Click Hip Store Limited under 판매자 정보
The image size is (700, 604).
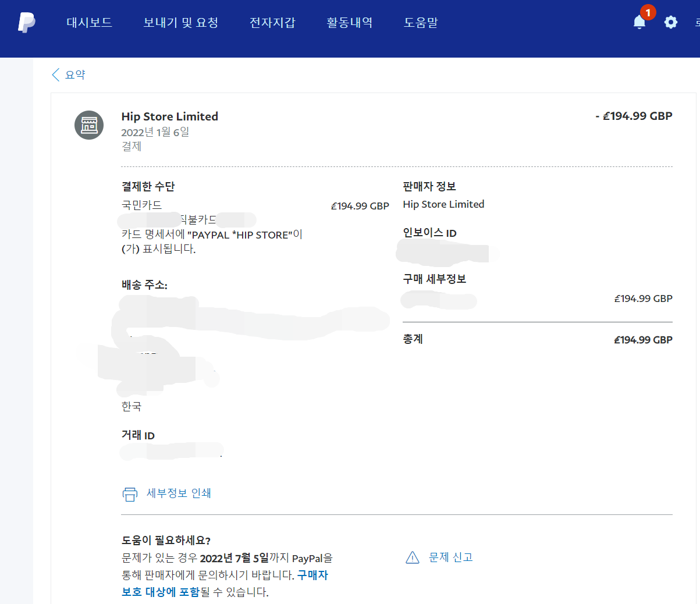443,204
